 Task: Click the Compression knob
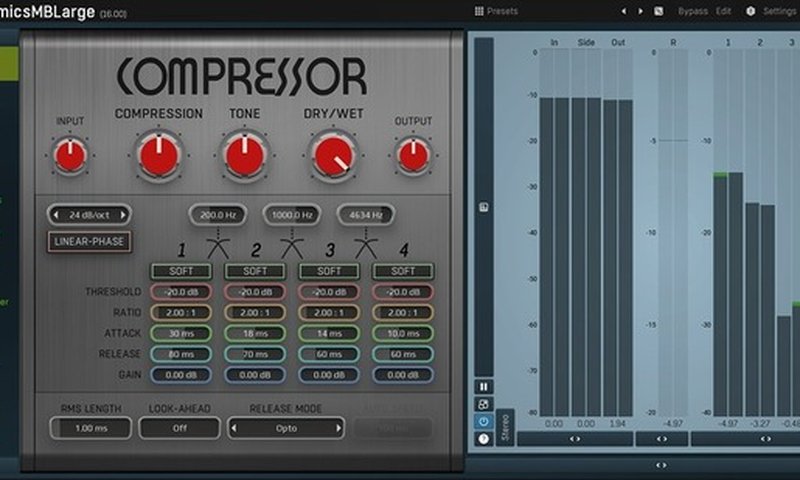(158, 155)
